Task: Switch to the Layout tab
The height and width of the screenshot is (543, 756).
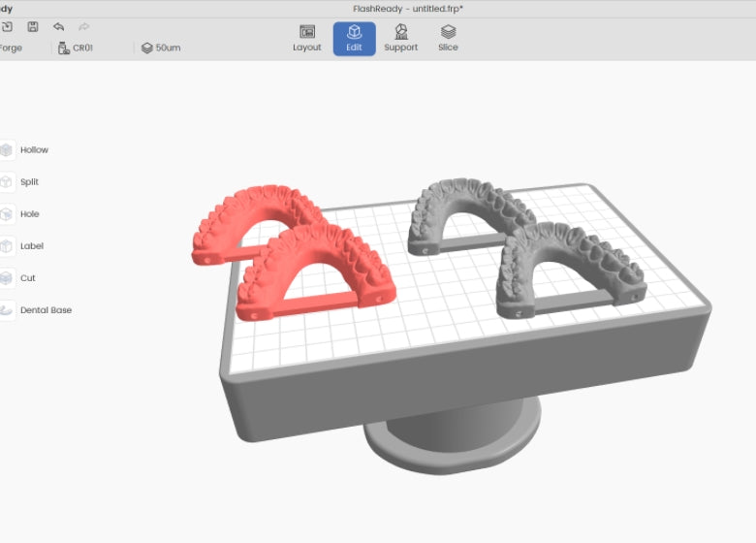Action: (307, 39)
